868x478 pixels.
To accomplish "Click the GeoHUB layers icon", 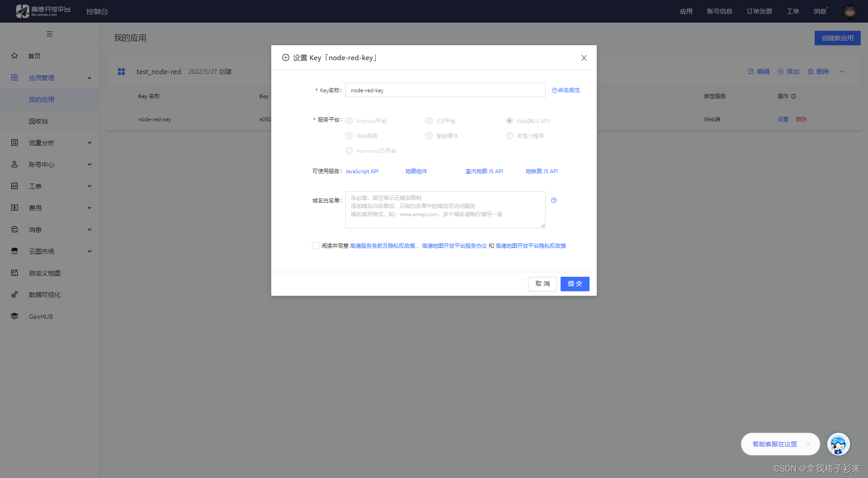I will (14, 316).
